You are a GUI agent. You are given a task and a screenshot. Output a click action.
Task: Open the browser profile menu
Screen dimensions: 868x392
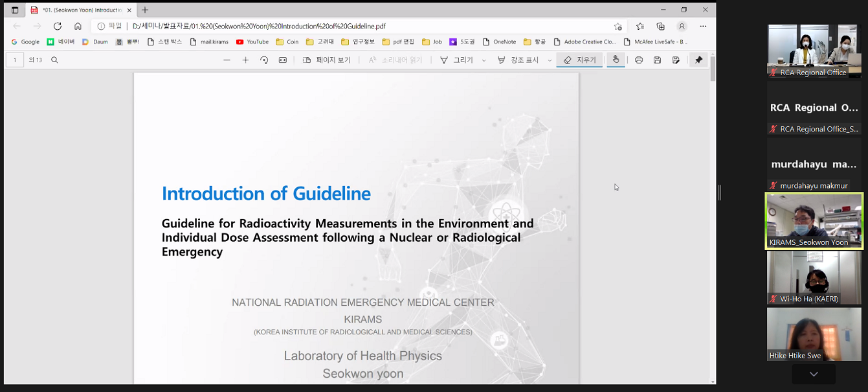point(682,26)
